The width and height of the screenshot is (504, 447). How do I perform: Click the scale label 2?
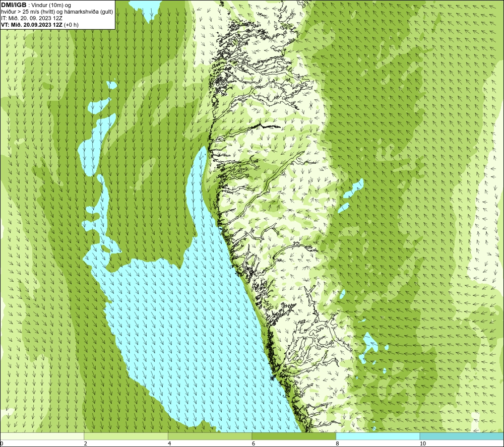86,443
